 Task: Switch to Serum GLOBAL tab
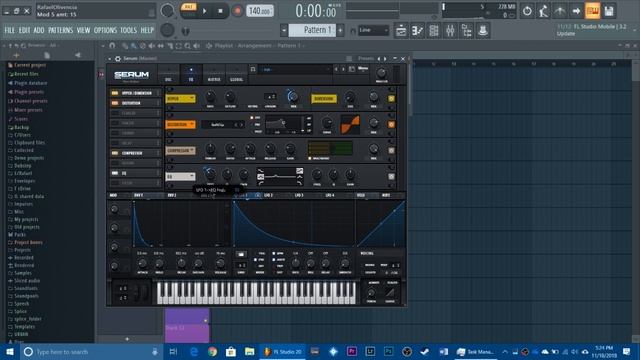[x=237, y=75]
